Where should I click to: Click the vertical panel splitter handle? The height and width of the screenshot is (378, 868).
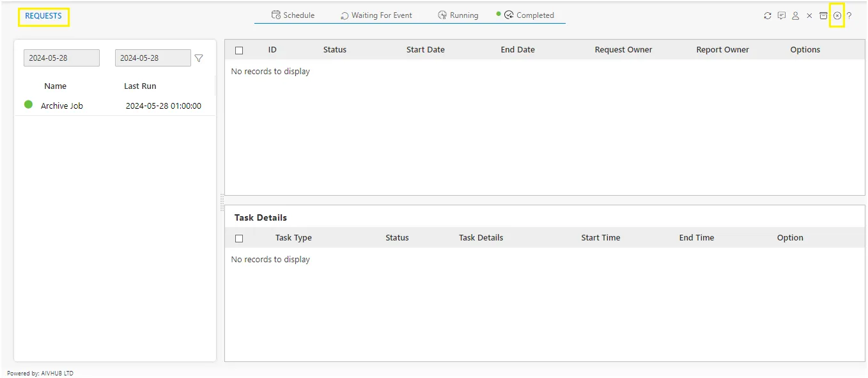[222, 202]
